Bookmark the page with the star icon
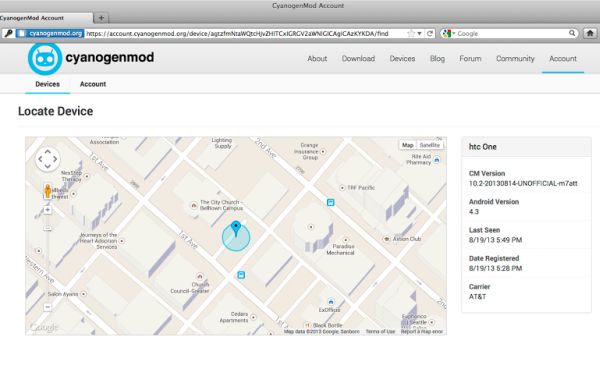Image resolution: width=600 pixels, height=390 pixels. pyautogui.click(x=411, y=34)
